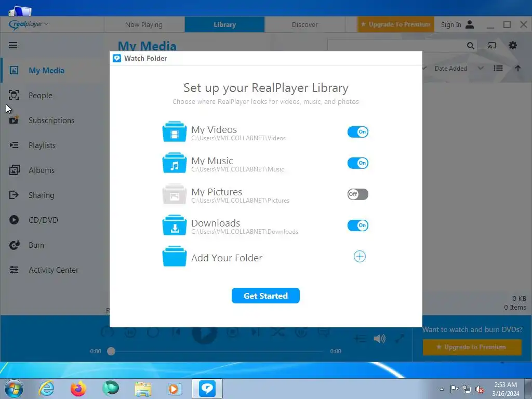Click the plus icon to add your folder
Viewport: 532px width, 399px height.
click(x=360, y=257)
